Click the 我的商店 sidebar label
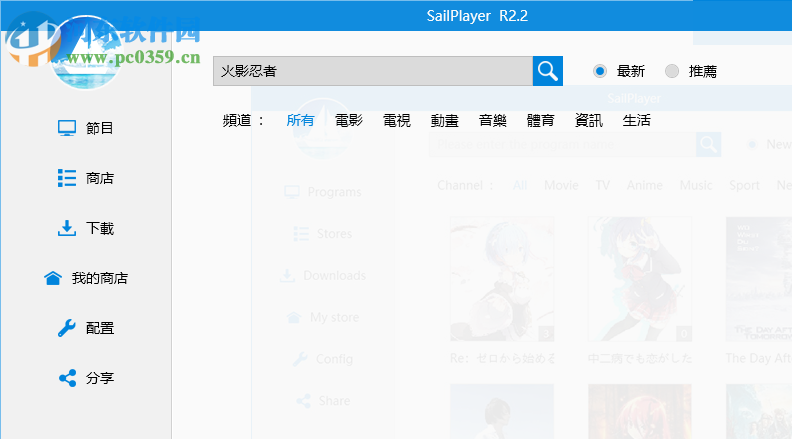Image resolution: width=792 pixels, height=439 pixels. (x=100, y=278)
